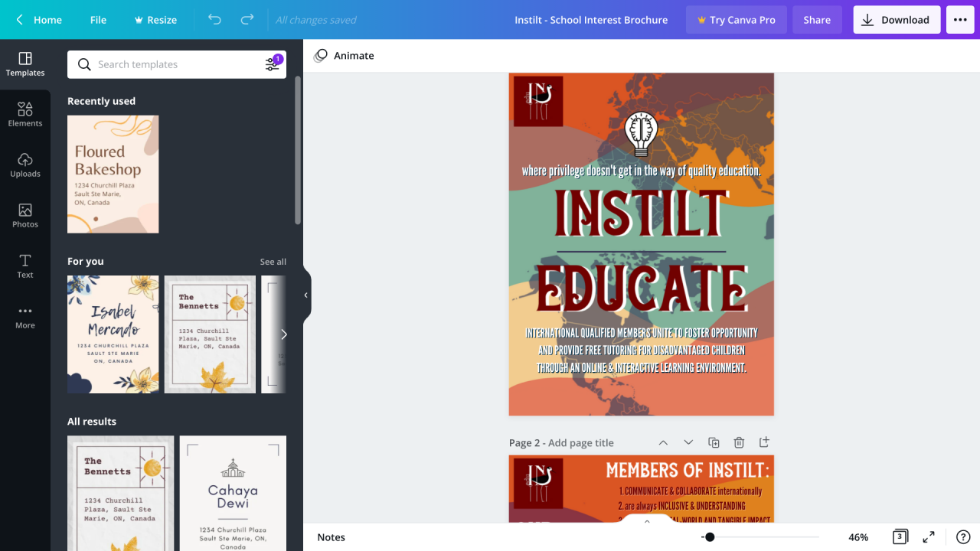Download the design

pyautogui.click(x=897, y=20)
